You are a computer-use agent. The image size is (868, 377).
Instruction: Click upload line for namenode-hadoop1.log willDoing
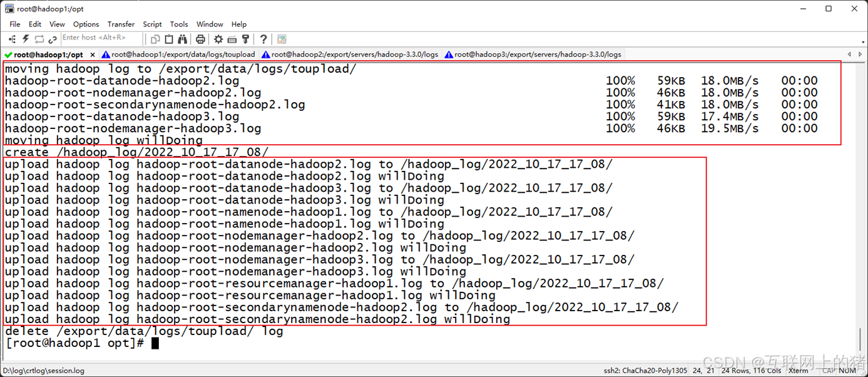coord(225,224)
